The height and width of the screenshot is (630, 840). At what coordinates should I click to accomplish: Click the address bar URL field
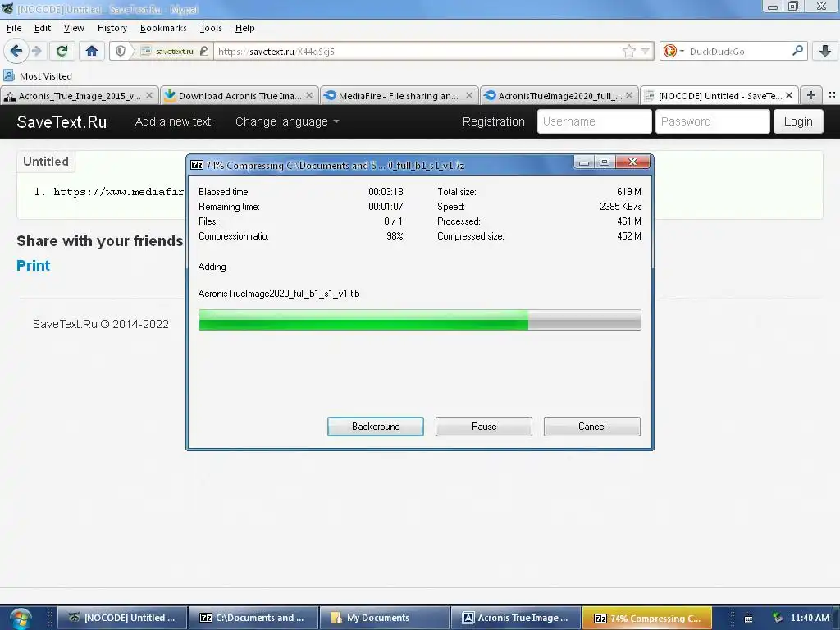point(418,52)
